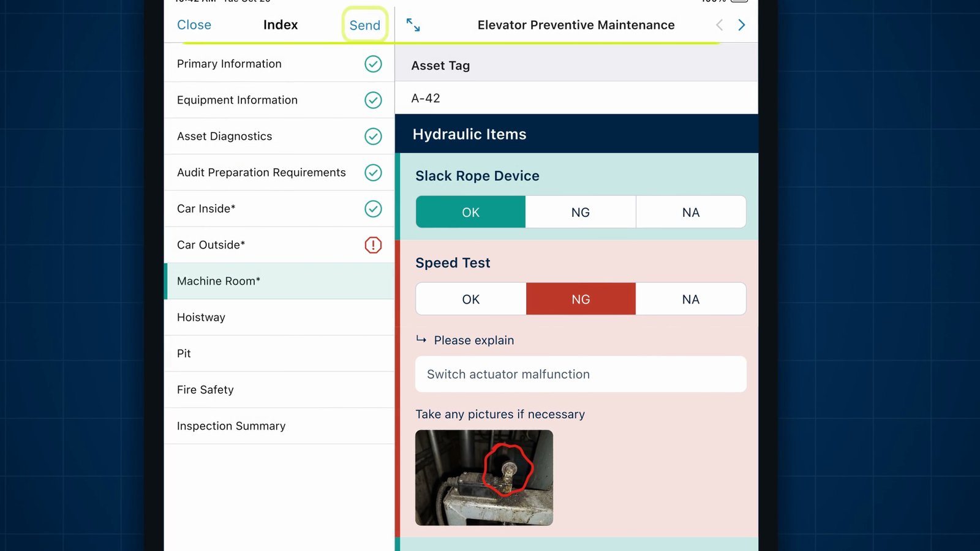This screenshot has height=551, width=980.
Task: Click the expand fullscreen arrows icon
Action: 413,25
